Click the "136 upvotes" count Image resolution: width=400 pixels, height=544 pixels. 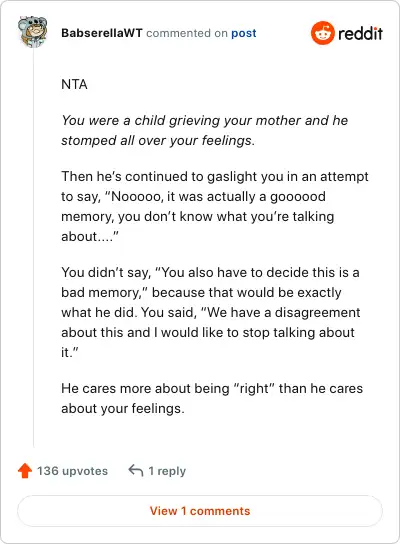(73, 471)
